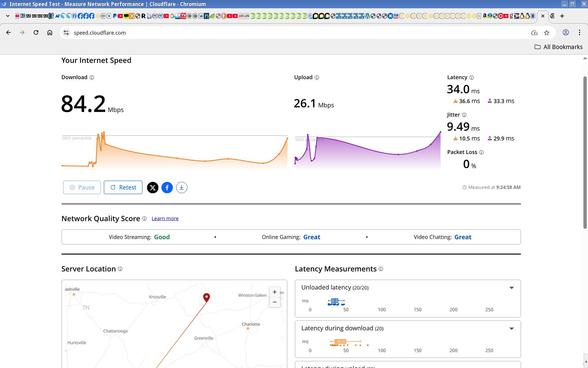Share results on X (Twitter)
The height and width of the screenshot is (368, 588).
click(x=153, y=187)
